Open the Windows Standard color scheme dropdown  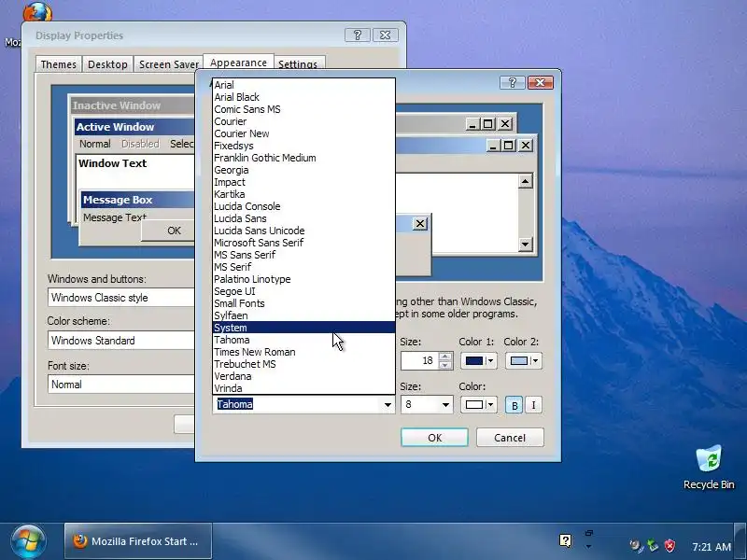(x=121, y=341)
